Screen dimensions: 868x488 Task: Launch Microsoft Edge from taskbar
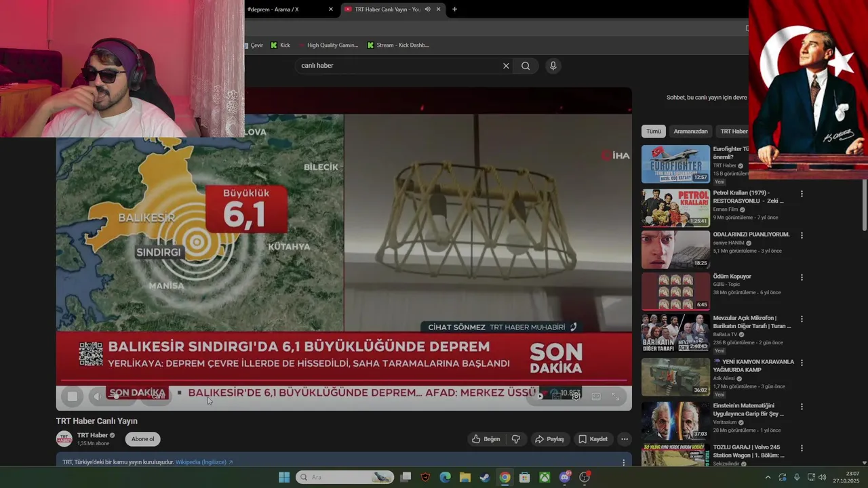(x=445, y=477)
